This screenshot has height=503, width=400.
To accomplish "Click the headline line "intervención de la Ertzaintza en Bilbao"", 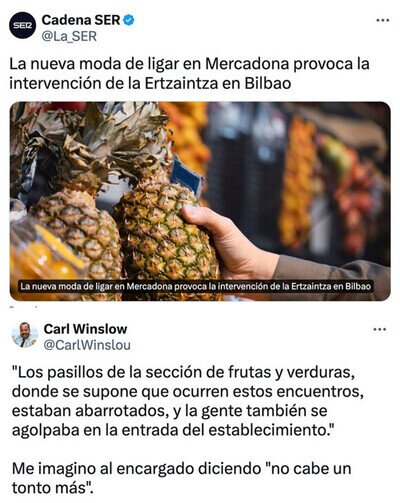I will click(x=150, y=83).
